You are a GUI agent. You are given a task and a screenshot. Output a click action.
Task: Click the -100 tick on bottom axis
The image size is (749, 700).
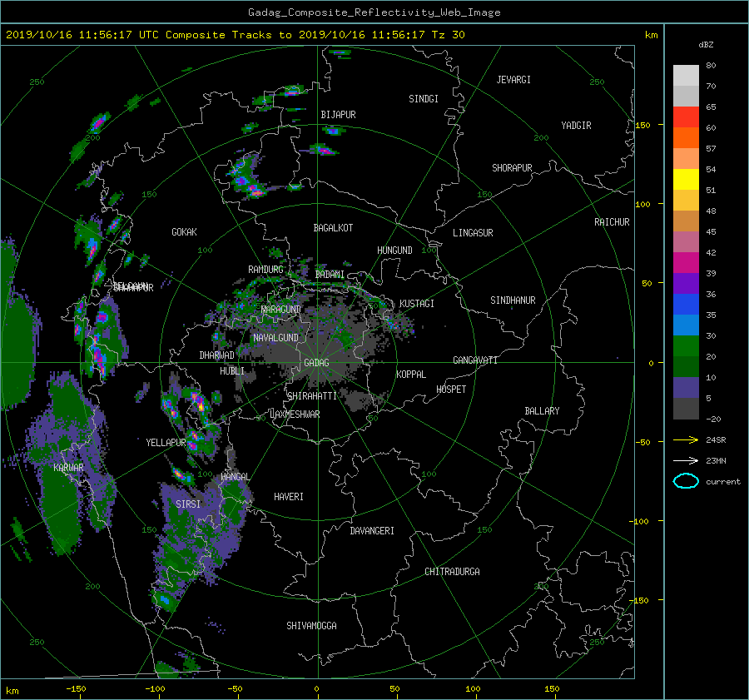156,688
